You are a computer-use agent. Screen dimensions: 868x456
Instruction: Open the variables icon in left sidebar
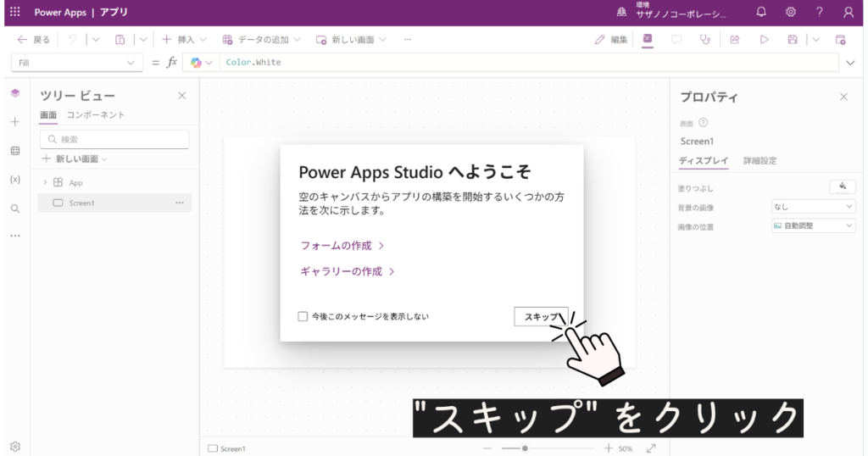14,180
